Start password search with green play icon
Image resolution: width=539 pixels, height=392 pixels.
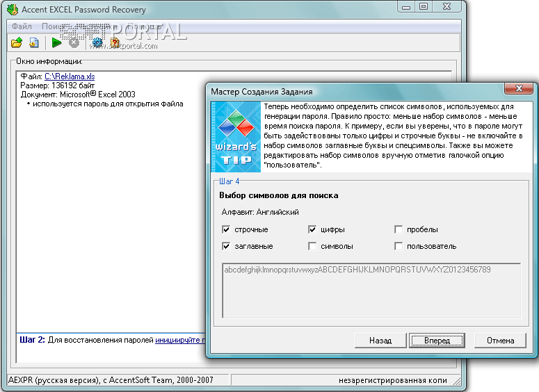(56, 43)
